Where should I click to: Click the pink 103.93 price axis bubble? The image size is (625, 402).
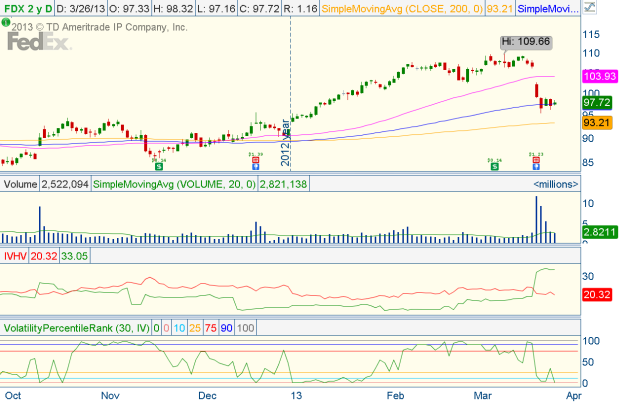point(602,76)
